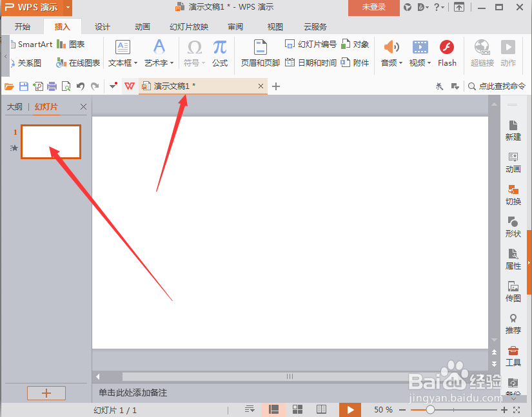Insert an attachment (附件)
The width and height of the screenshot is (532, 417).
point(355,63)
